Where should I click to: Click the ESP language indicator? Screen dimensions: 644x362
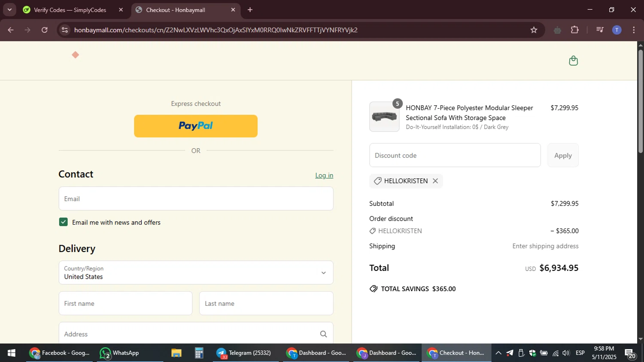click(580, 353)
